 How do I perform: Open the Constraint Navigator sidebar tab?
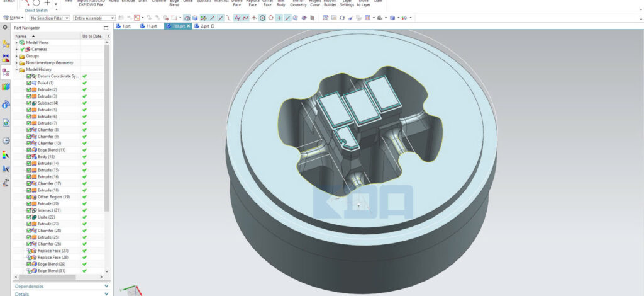(x=6, y=58)
